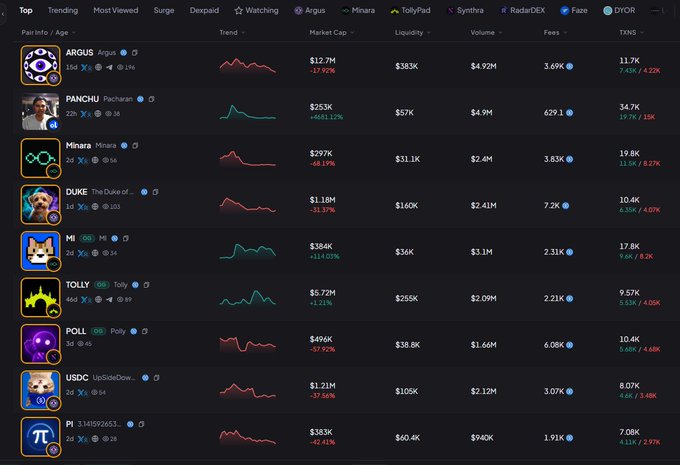
Task: Click the left chevron beside the Top tab
Action: [x=3, y=14]
